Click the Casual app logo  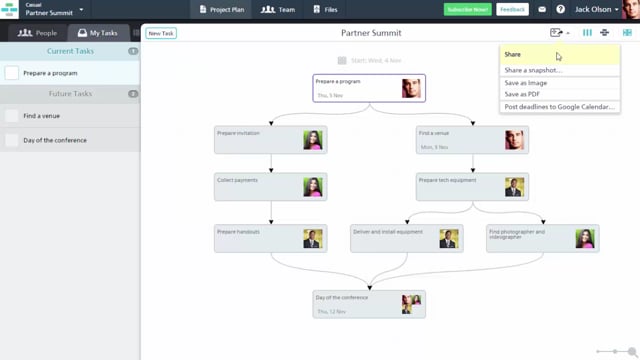click(9, 9)
